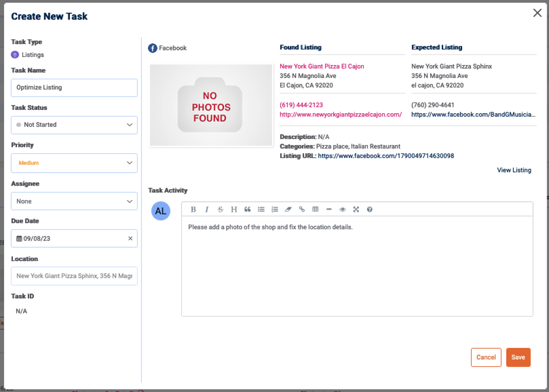Open the Assignee dropdown
This screenshot has height=392, width=549.
[74, 201]
